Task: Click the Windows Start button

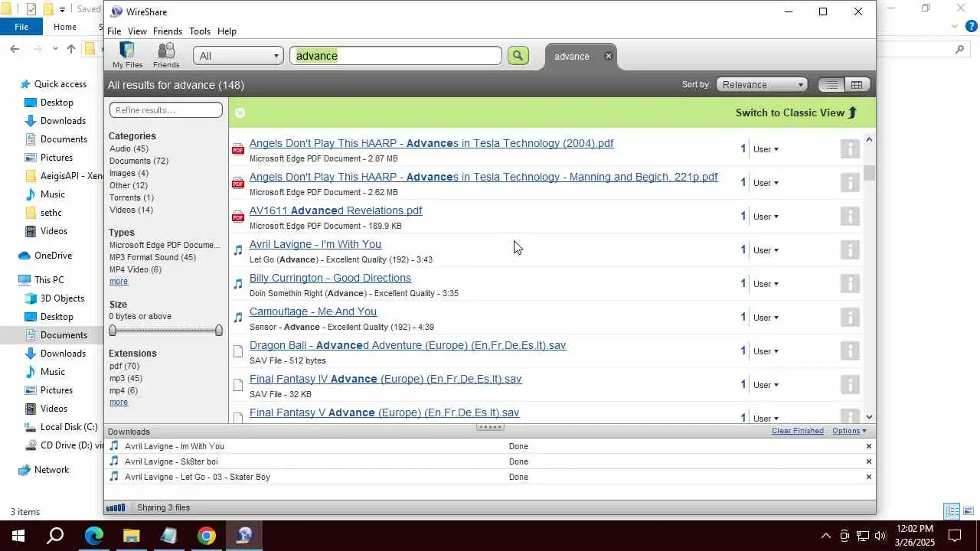Action: (18, 536)
